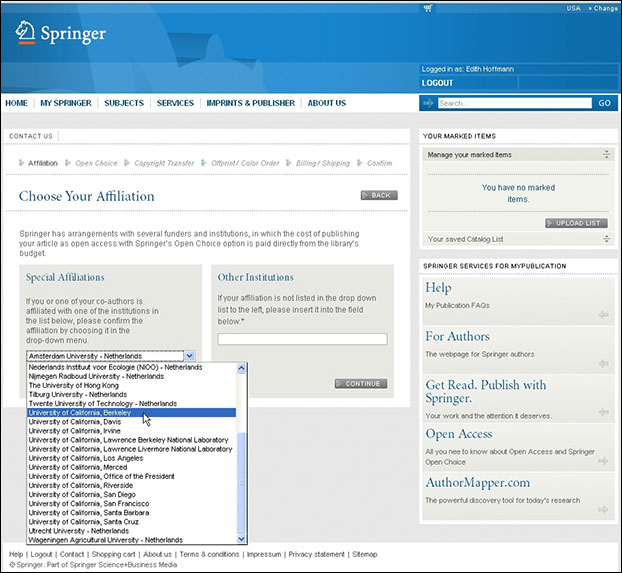Image resolution: width=622 pixels, height=573 pixels.
Task: Pick University of California, Los Angeles
Action: 131,458
